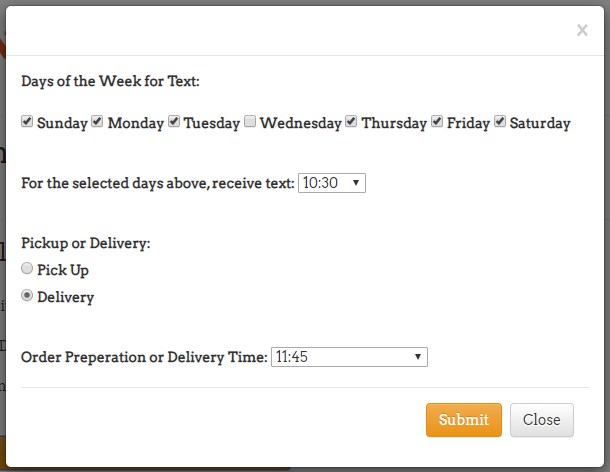Open the receive text time dropdown

(x=332, y=183)
